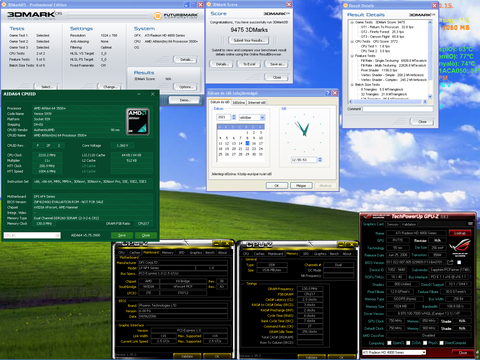The height and width of the screenshot is (360, 480).
Task: Click the vertical scrollbar in Result Details
Action: click(430, 59)
